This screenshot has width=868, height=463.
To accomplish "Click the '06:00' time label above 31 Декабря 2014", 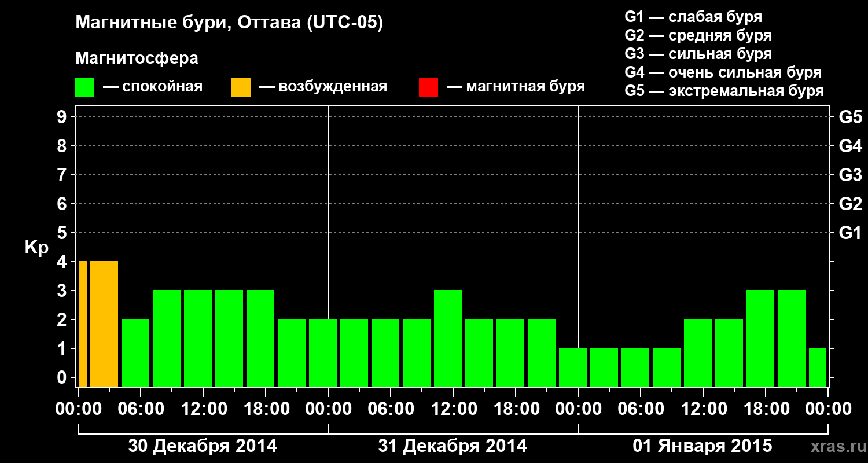I will click(391, 409).
